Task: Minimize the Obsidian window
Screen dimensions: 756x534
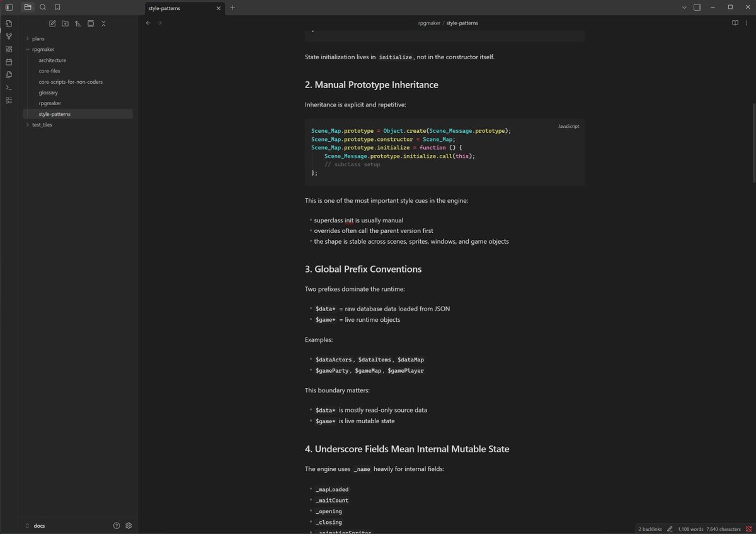Action: [x=714, y=8]
